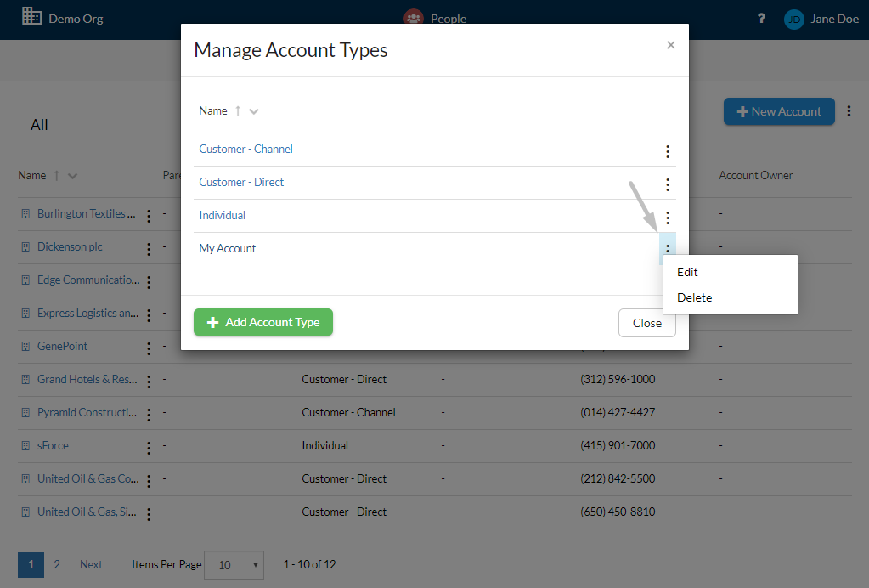Open the People module tab
869x588 pixels.
449,19
